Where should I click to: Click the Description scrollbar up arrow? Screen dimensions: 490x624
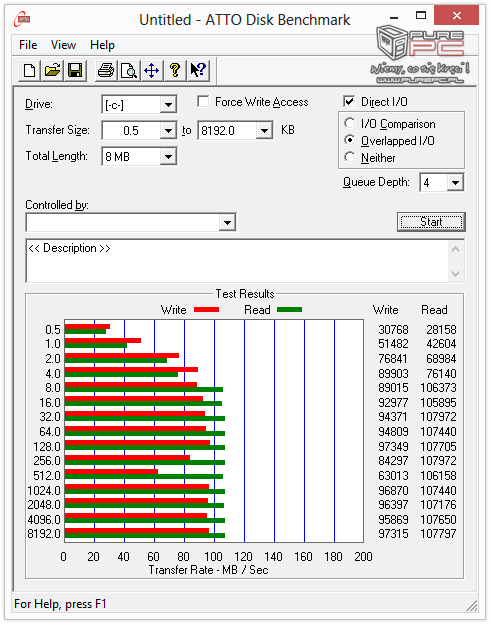tap(456, 250)
